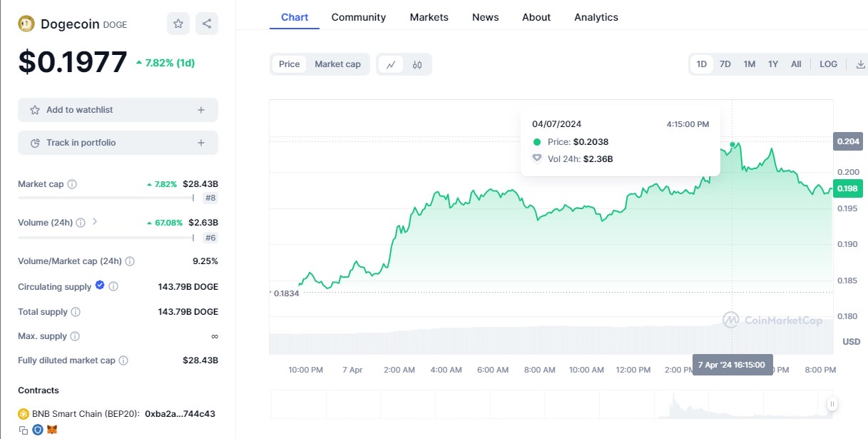Click the 0.204 price axis label
Image resolution: width=868 pixels, height=439 pixels.
pyautogui.click(x=848, y=141)
